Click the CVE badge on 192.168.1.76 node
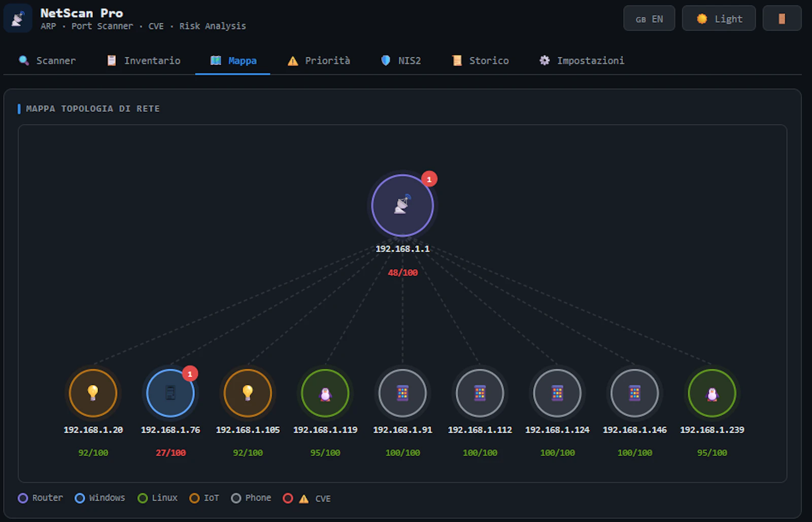The height and width of the screenshot is (522, 812). [x=190, y=374]
